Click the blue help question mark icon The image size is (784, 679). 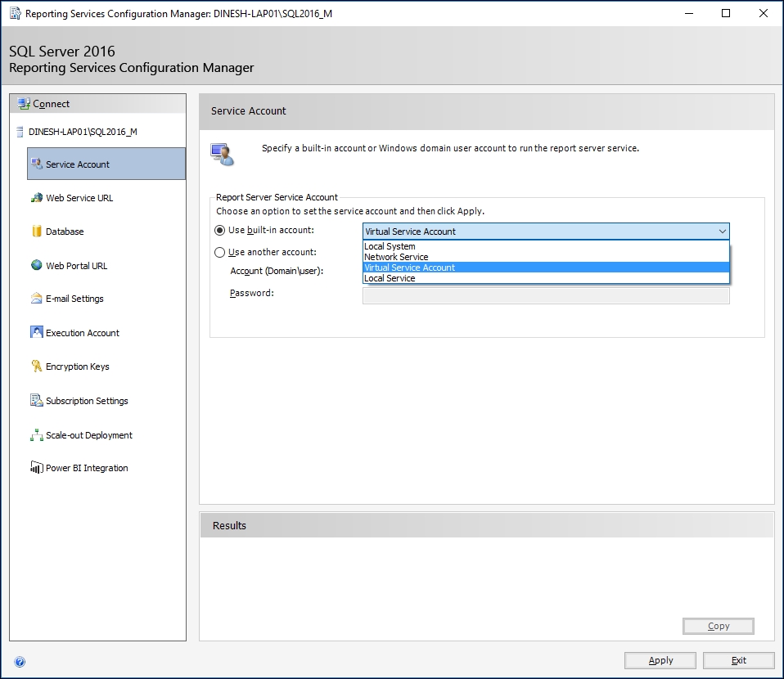(x=20, y=662)
